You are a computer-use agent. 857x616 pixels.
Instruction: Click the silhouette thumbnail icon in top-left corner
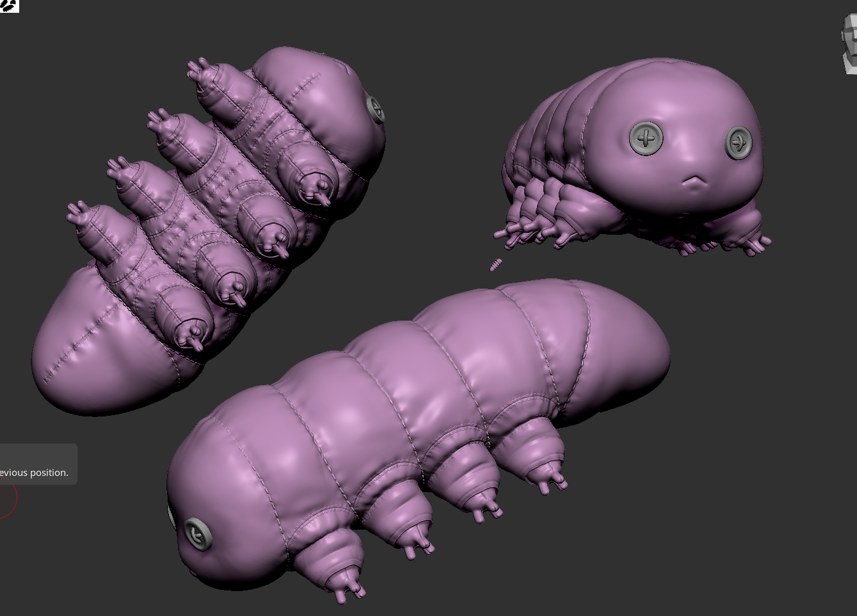click(x=9, y=6)
